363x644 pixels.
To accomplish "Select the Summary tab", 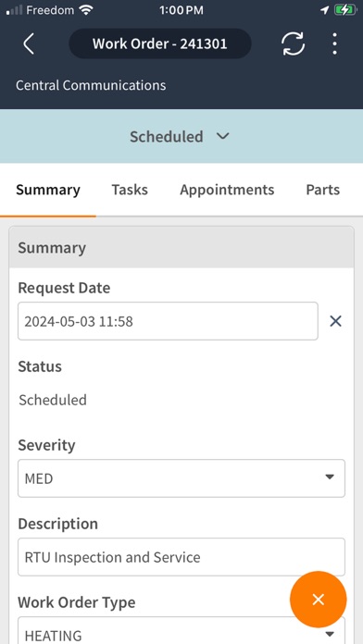I will coord(48,190).
